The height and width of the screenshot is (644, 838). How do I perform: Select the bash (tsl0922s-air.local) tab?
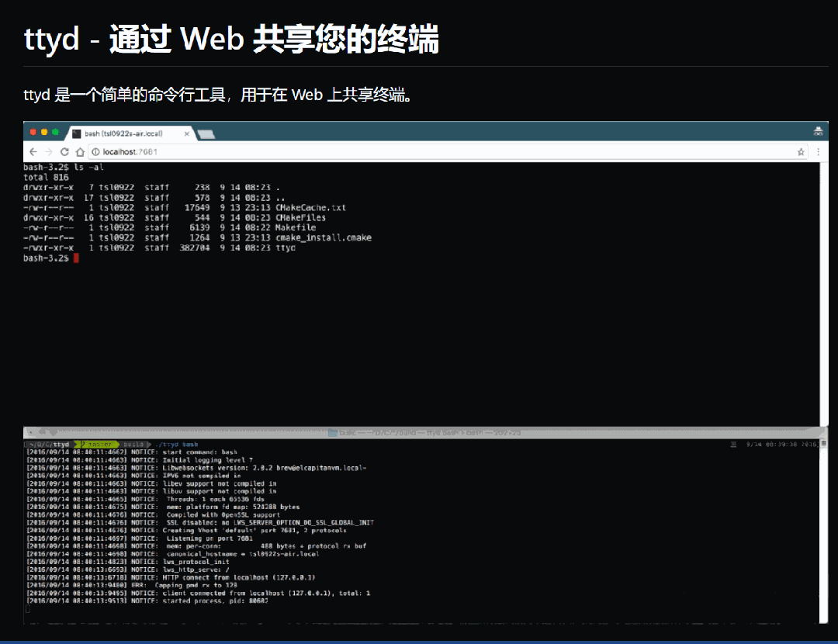click(x=130, y=133)
